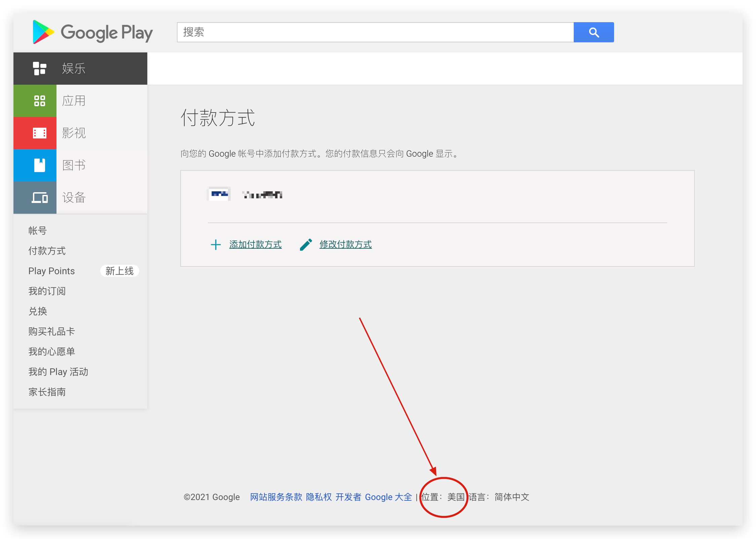Focus the 搜索 search input field

tap(375, 32)
